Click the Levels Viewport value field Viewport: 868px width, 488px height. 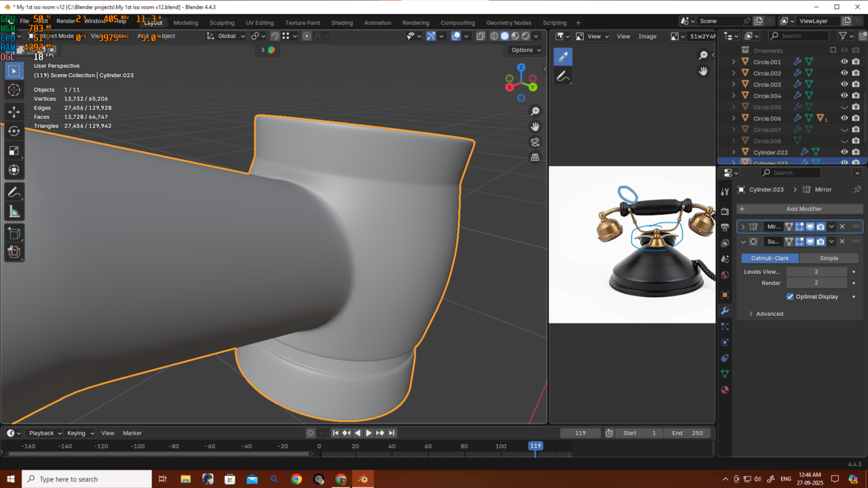tap(816, 272)
